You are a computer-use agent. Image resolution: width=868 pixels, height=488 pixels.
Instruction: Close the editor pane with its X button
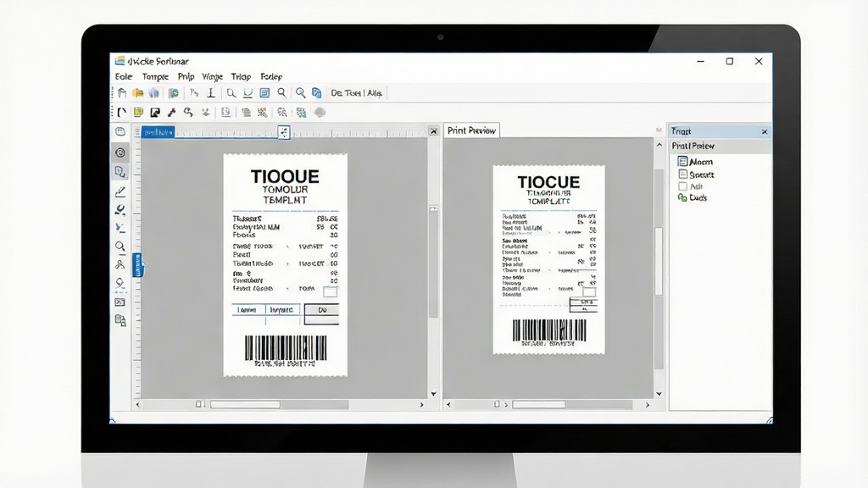433,131
